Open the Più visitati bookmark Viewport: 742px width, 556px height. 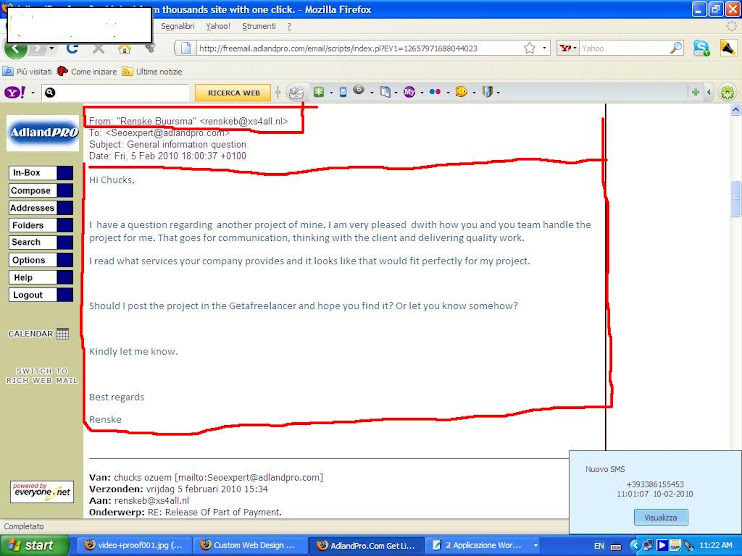[x=27, y=72]
